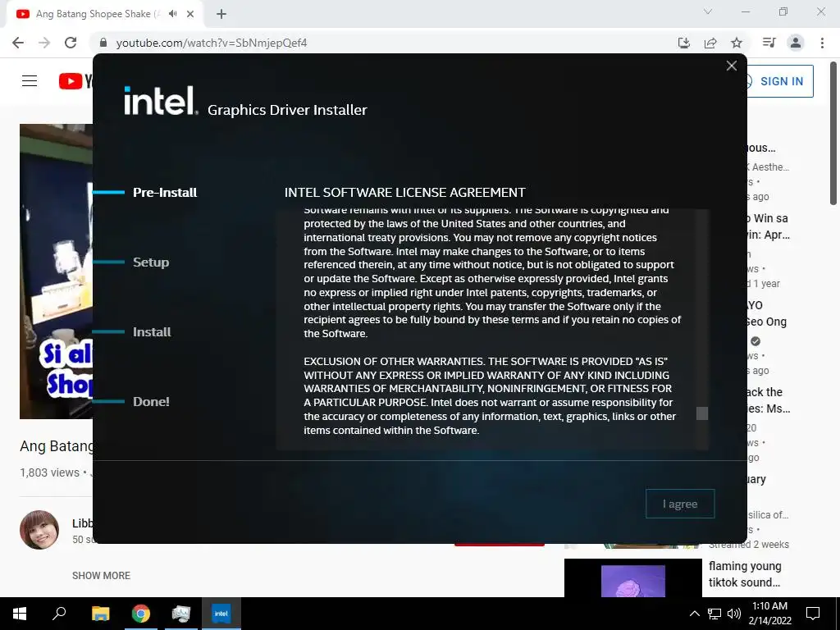Open the Windows Start menu
This screenshot has width=840, height=630.
[20, 614]
